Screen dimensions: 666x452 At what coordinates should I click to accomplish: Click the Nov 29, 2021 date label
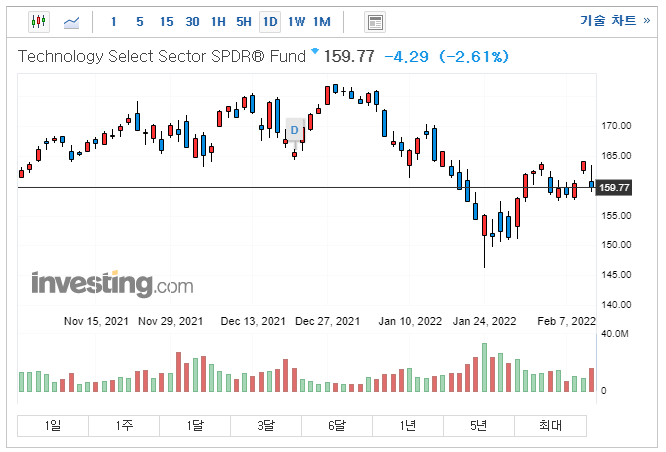pos(171,321)
